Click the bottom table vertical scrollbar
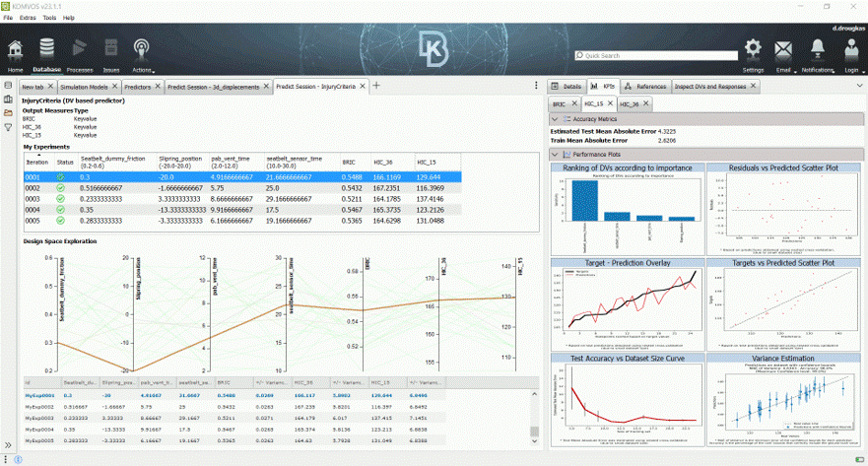Image resolution: width=868 pixels, height=466 pixels. pos(534,418)
